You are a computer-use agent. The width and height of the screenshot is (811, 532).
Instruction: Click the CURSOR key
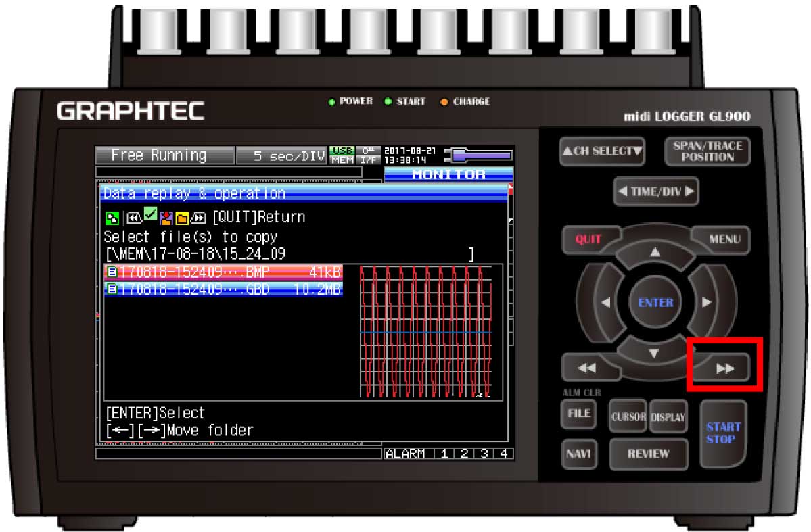point(628,416)
